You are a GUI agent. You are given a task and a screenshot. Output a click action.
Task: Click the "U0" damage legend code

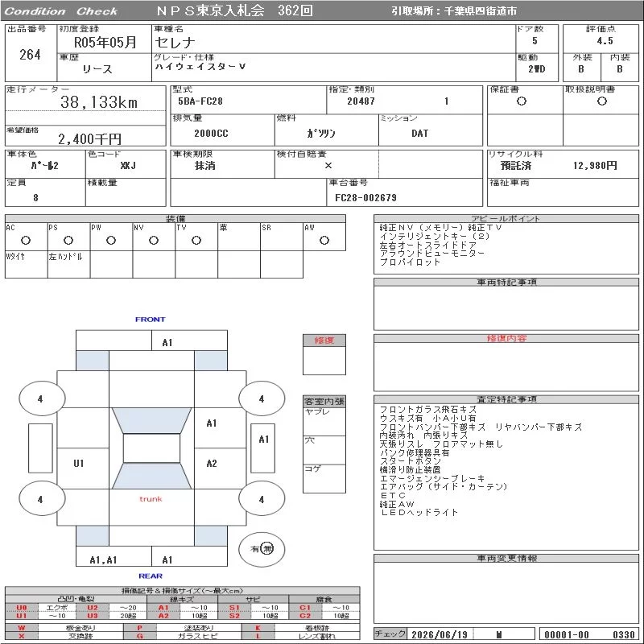coord(22,608)
